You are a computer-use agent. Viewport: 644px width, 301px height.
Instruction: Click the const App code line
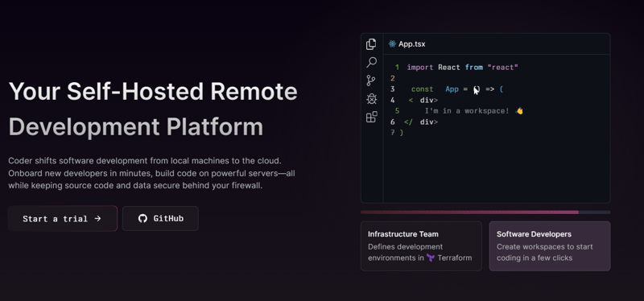457,89
